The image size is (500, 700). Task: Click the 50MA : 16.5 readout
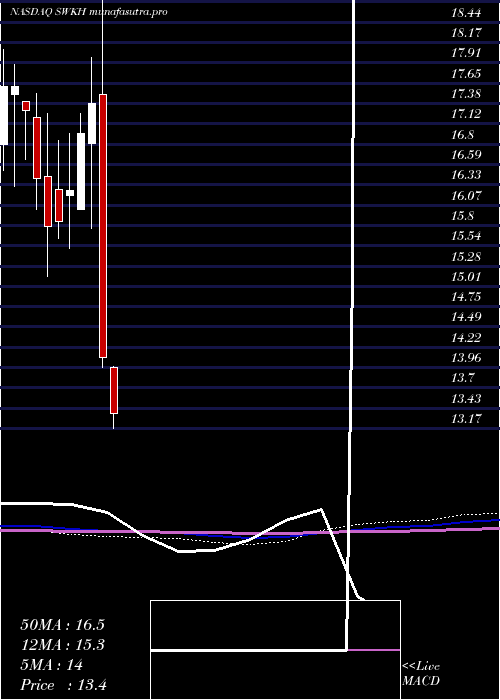point(62,625)
